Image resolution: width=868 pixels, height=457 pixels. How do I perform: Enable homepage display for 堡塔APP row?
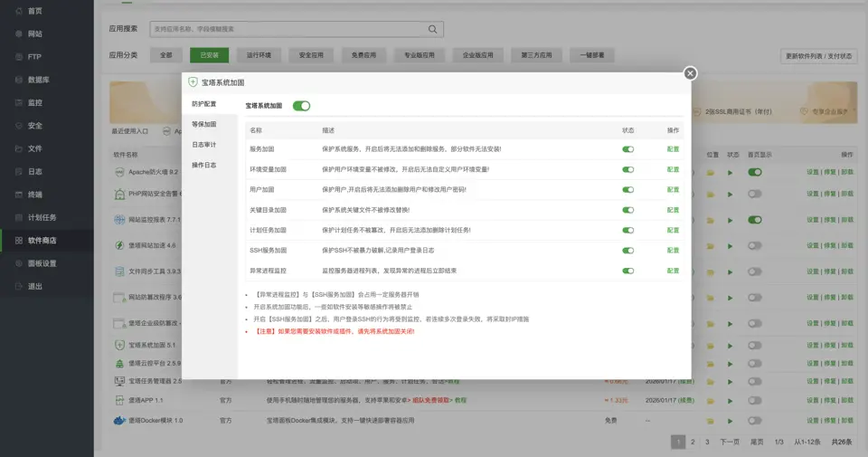pyautogui.click(x=754, y=400)
